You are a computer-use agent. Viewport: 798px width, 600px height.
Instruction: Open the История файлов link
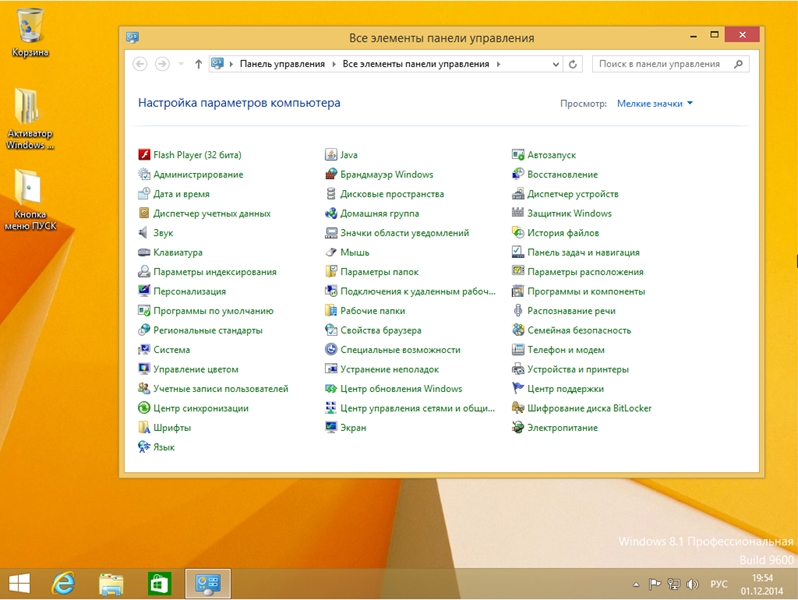click(563, 233)
